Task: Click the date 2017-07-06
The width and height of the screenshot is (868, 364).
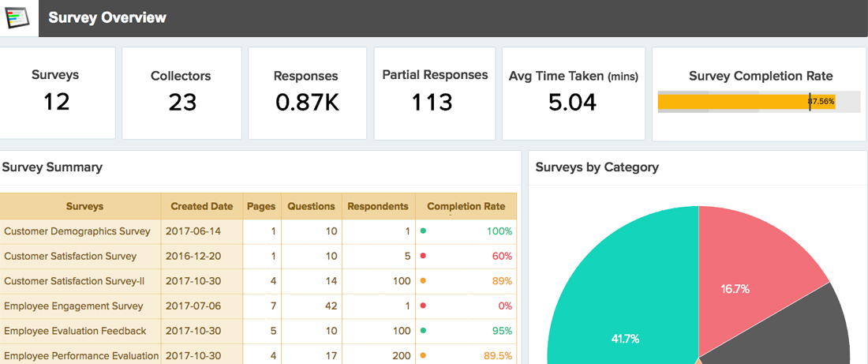Action: coord(193,306)
